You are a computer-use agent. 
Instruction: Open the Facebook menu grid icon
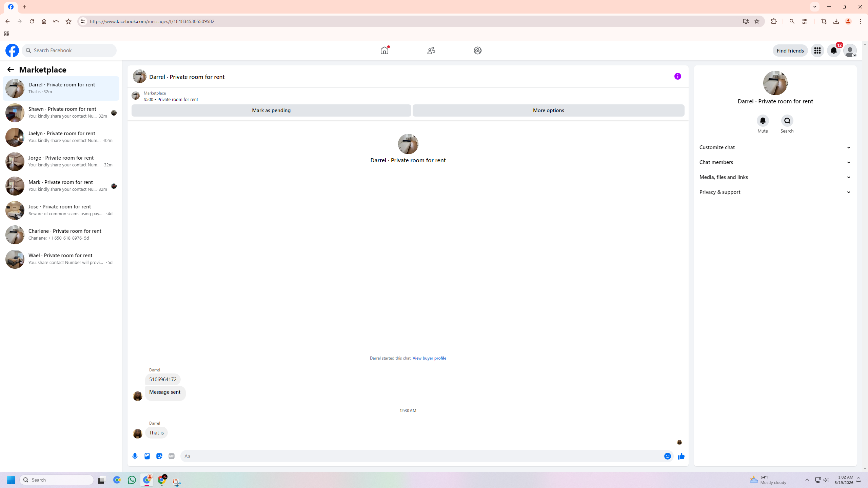tap(817, 50)
